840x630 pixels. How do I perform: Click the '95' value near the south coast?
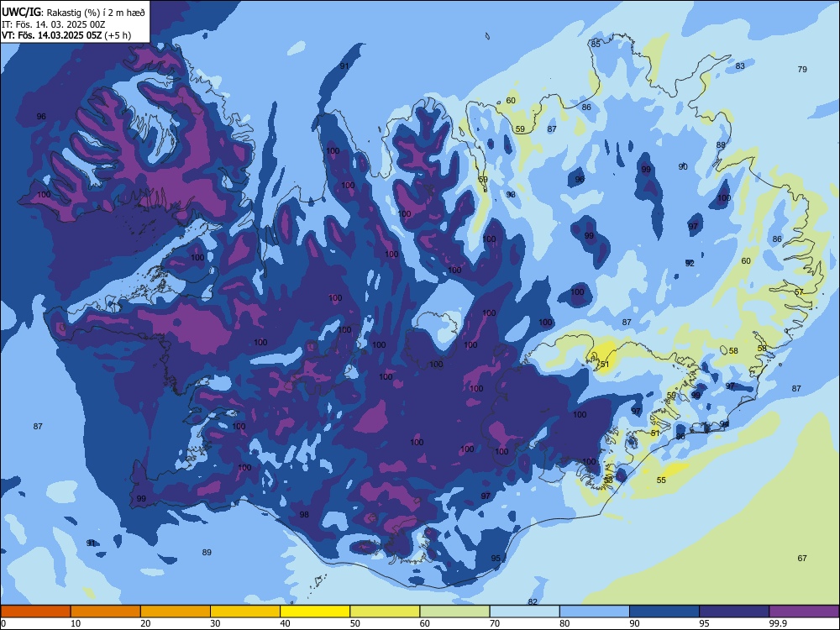(x=496, y=559)
